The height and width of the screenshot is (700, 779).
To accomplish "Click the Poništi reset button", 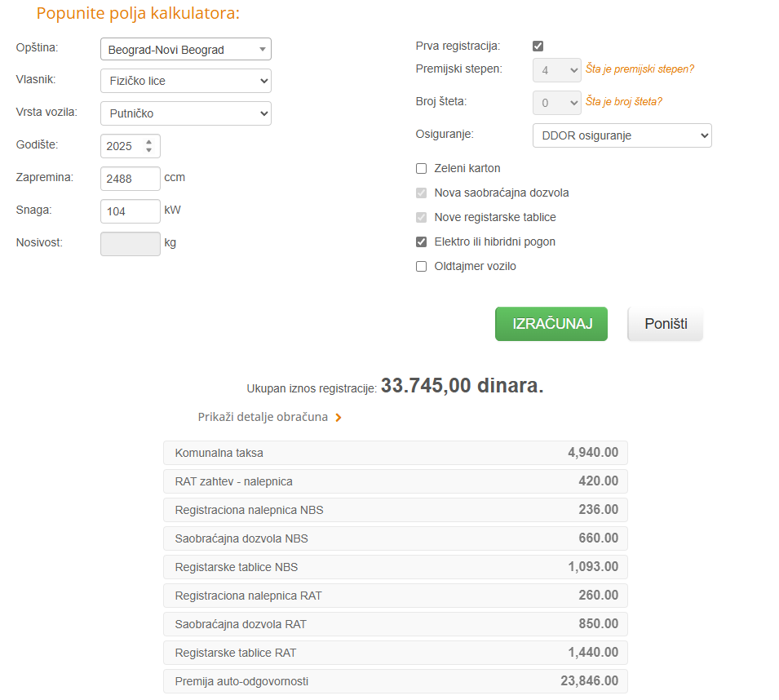I will point(665,324).
